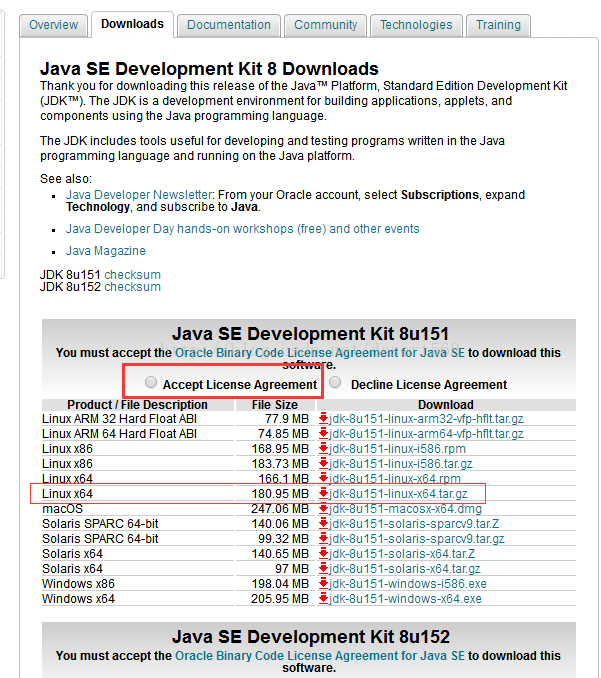The height and width of the screenshot is (678, 601).
Task: Select Accept License Agreement radio button
Action: click(x=151, y=382)
